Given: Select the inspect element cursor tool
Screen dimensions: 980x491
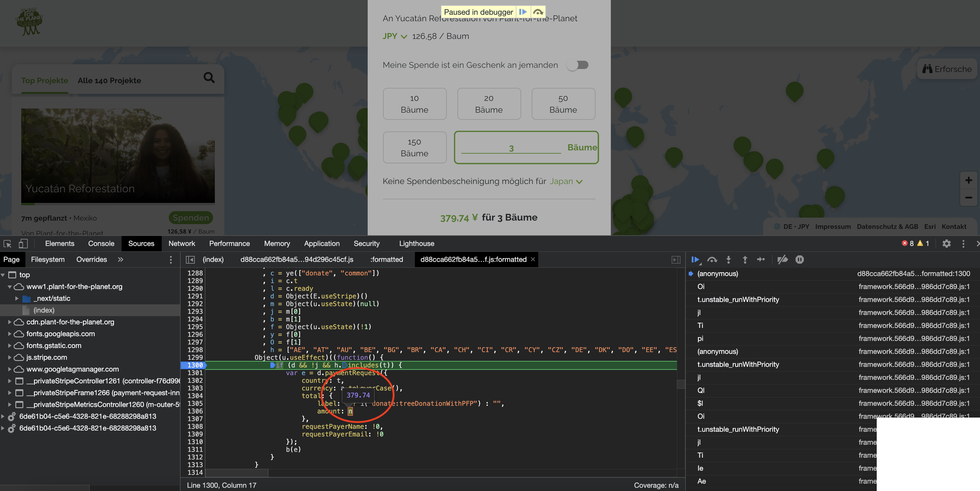Looking at the screenshot, I should click(8, 243).
